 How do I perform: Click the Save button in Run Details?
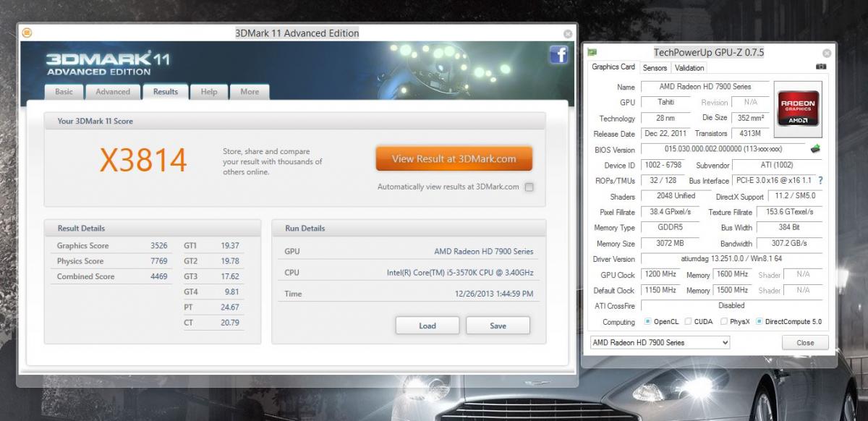[x=498, y=326]
